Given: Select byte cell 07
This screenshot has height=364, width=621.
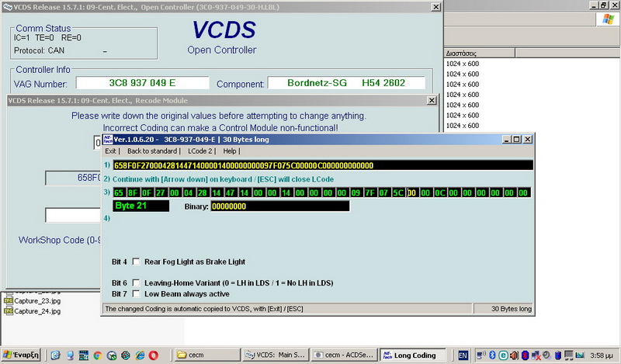Looking at the screenshot, I should tap(383, 192).
